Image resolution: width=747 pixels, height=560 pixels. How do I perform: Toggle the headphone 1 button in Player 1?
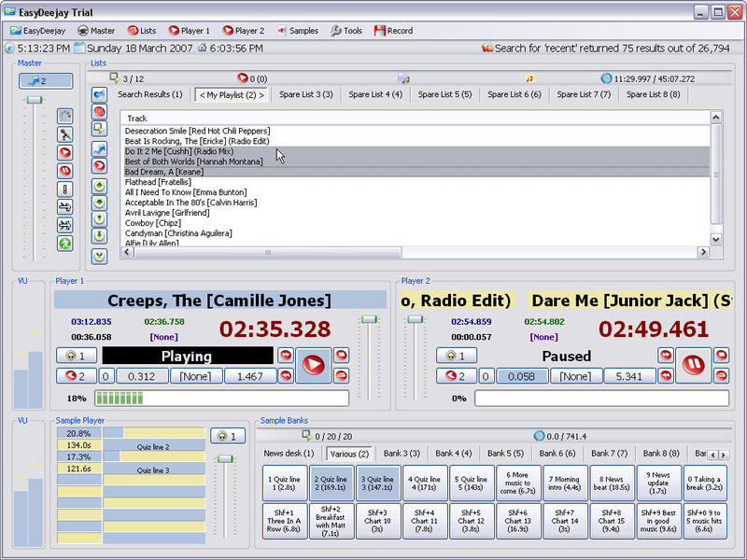point(77,356)
